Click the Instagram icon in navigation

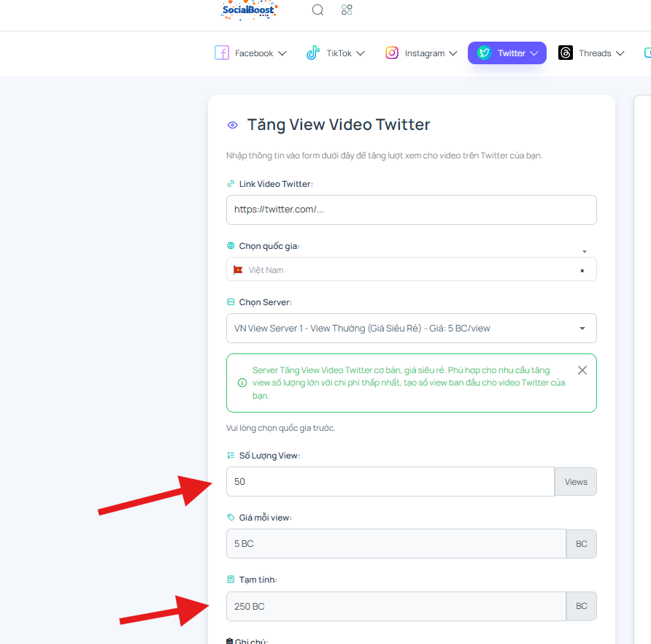tap(391, 53)
